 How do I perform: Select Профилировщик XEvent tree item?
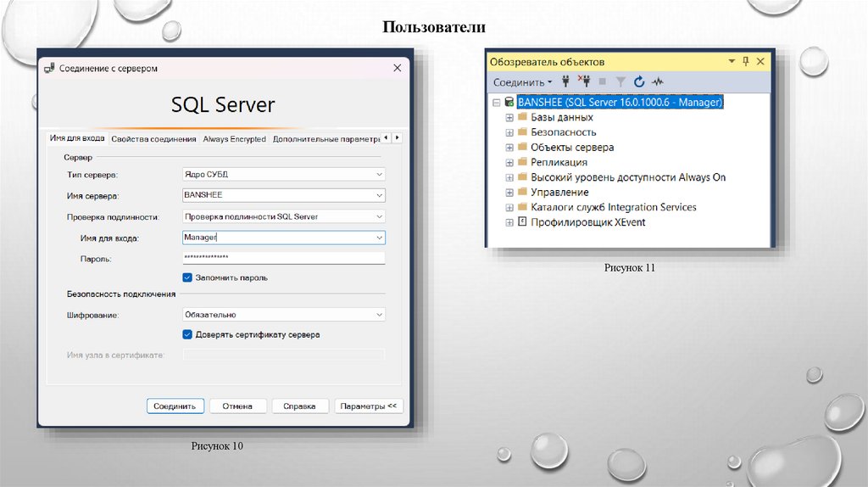[x=588, y=221]
